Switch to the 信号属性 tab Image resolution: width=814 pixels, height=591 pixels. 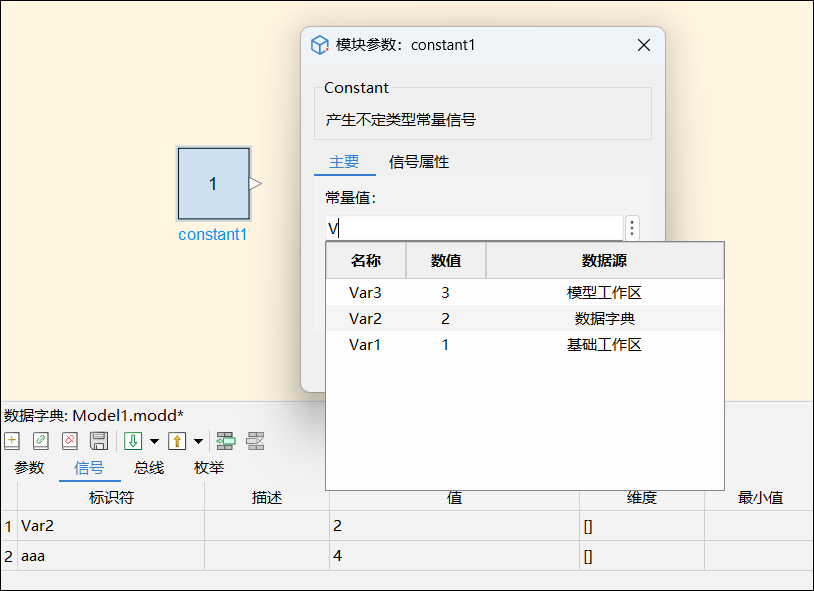[418, 162]
